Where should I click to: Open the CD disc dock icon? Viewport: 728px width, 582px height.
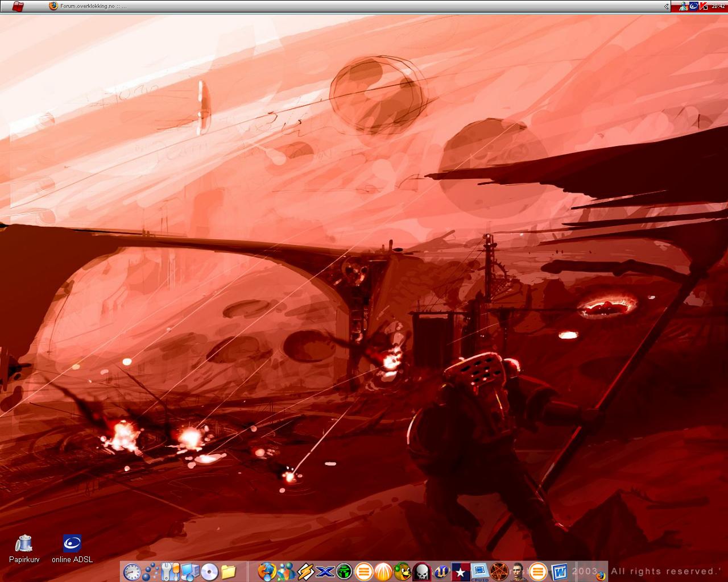coord(209,571)
